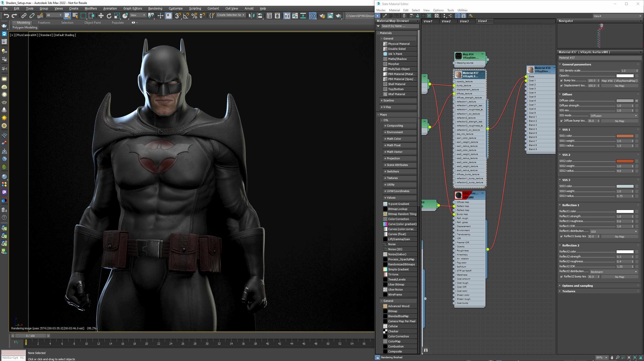
Task: Expand the V-Ray materials group
Action: 387,107
